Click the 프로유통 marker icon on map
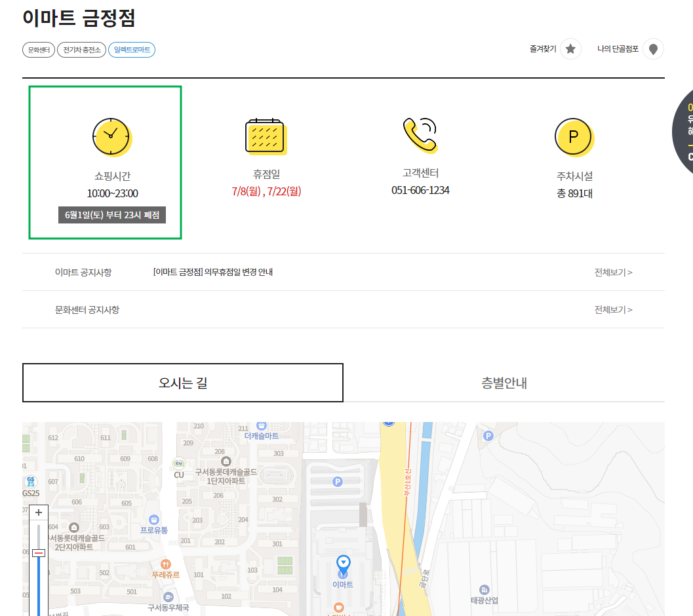This screenshot has height=616, width=693. [154, 520]
